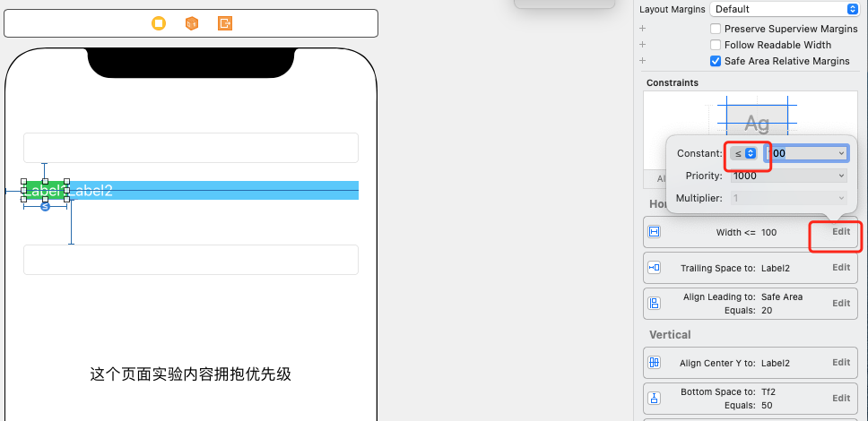This screenshot has width=868, height=421.
Task: Click the width constraint badge under Label1
Action: (x=46, y=206)
